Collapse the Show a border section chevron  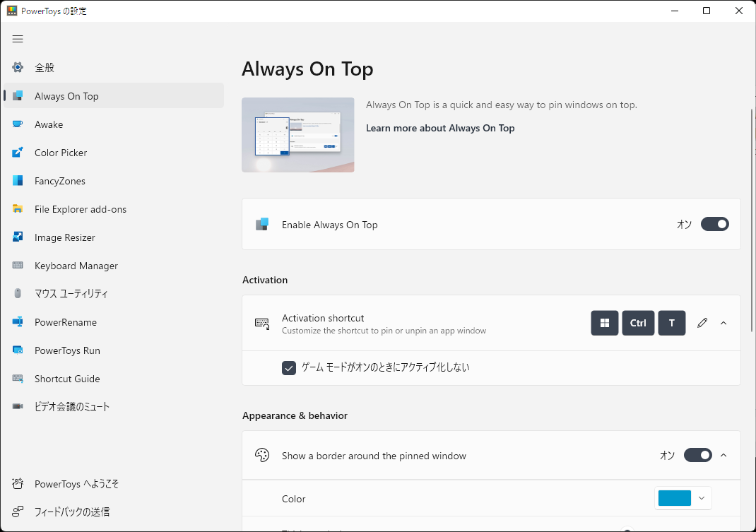click(723, 455)
